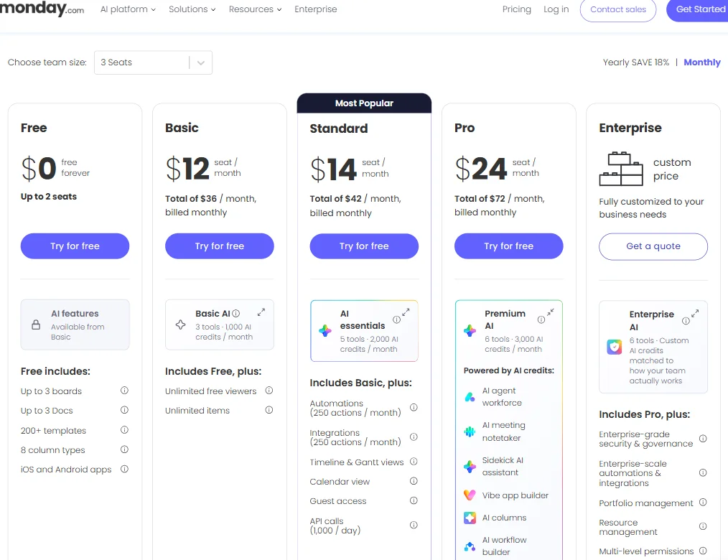The image size is (728, 560).
Task: Show info for Timeline & Gantt views
Action: tap(414, 462)
